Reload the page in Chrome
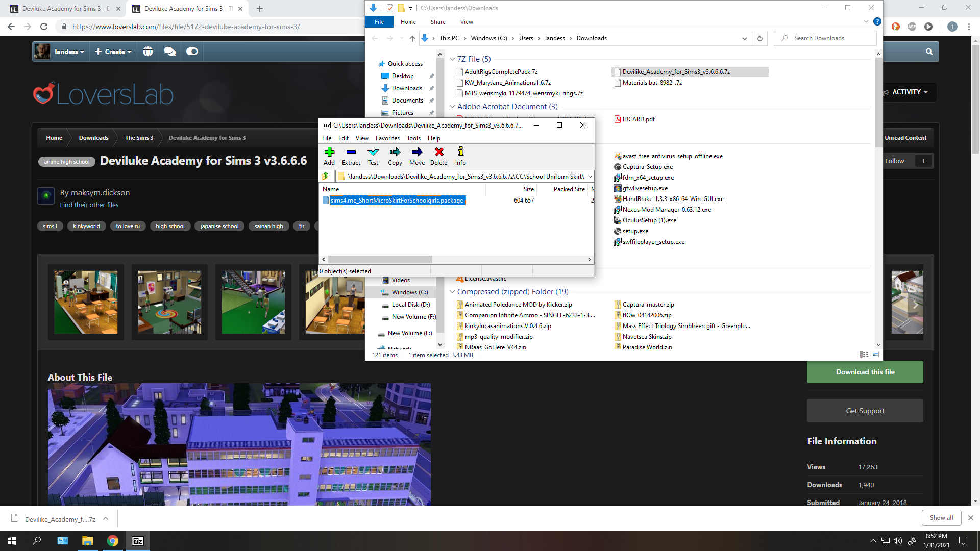The image size is (980, 551). (44, 27)
